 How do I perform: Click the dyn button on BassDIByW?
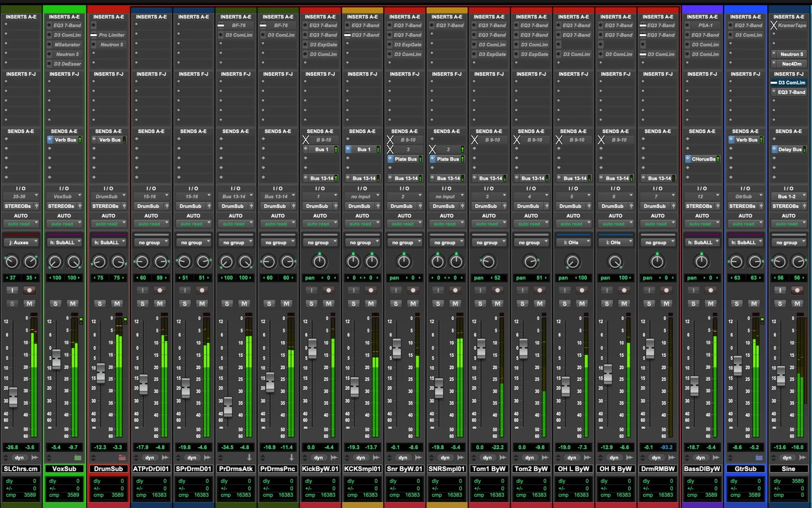pyautogui.click(x=700, y=457)
